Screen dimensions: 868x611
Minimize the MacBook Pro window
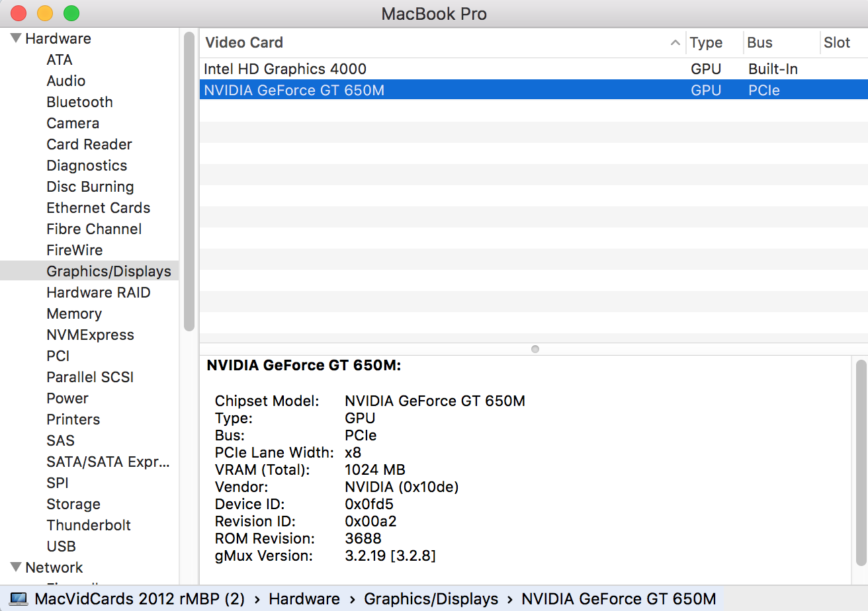44,13
